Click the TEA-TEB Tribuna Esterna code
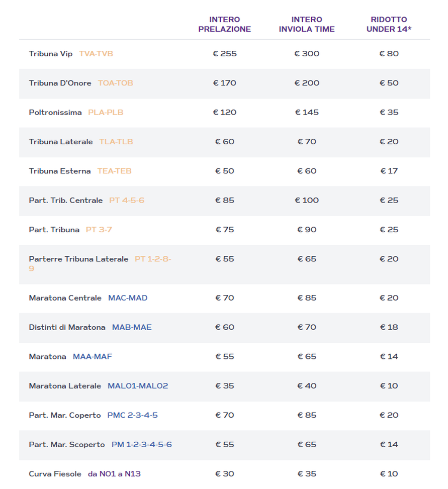Screen dimensions: 448x489 (x=114, y=171)
